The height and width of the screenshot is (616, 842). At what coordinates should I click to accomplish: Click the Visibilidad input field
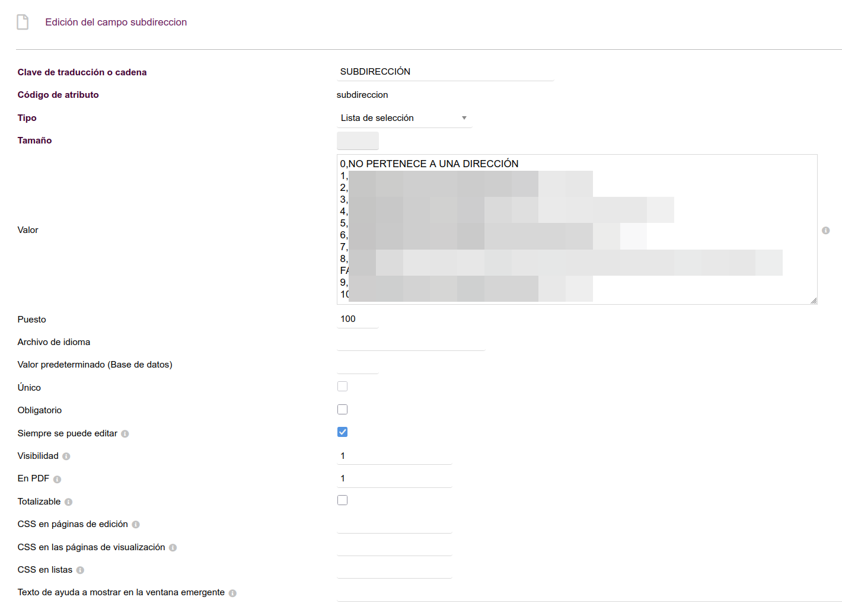[394, 456]
